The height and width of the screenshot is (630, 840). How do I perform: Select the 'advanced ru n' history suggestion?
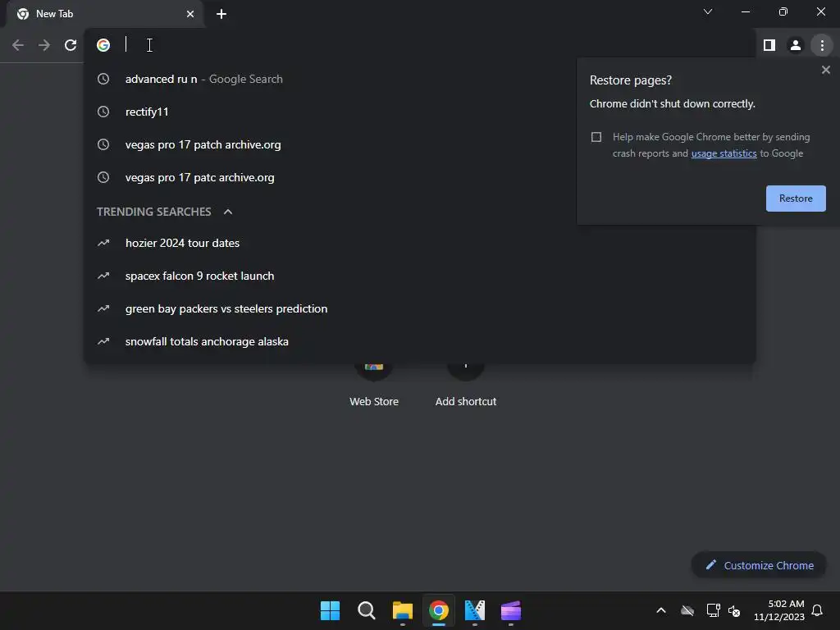[419, 79]
